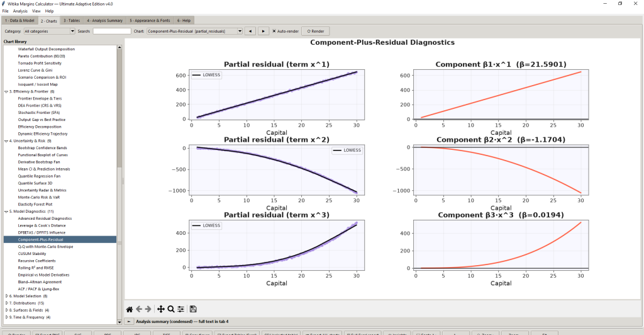Activate the Zoom magnifier tool
Screen dimensions: 644x335
point(171,309)
